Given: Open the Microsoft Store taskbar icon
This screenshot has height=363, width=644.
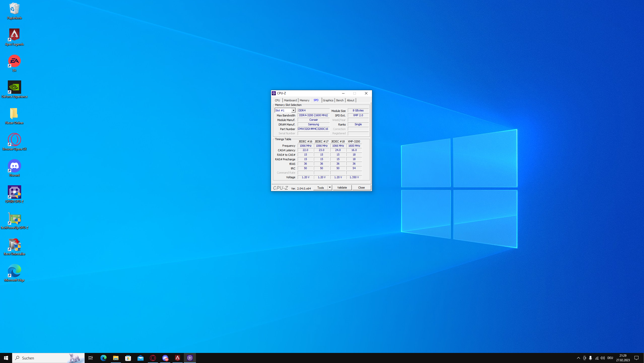Looking at the screenshot, I should pos(128,358).
